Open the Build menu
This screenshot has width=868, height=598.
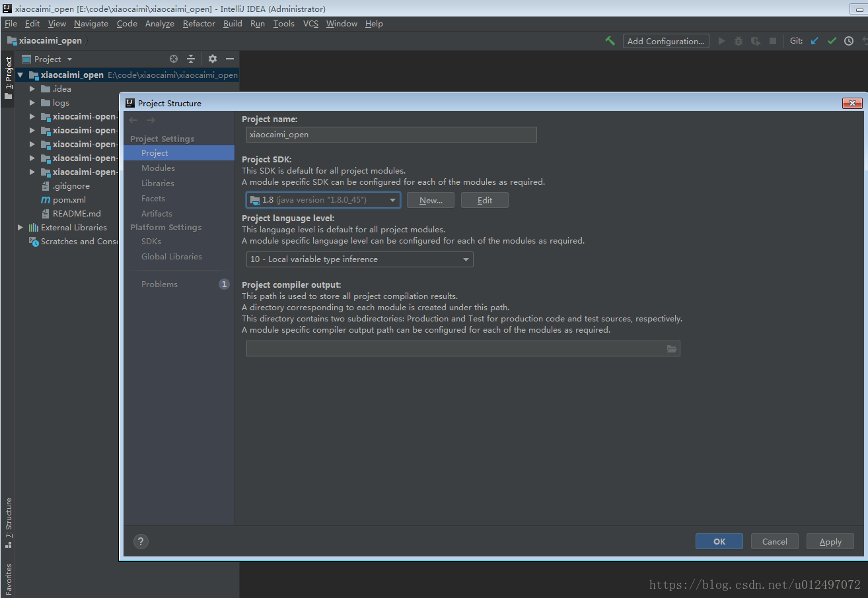(233, 24)
